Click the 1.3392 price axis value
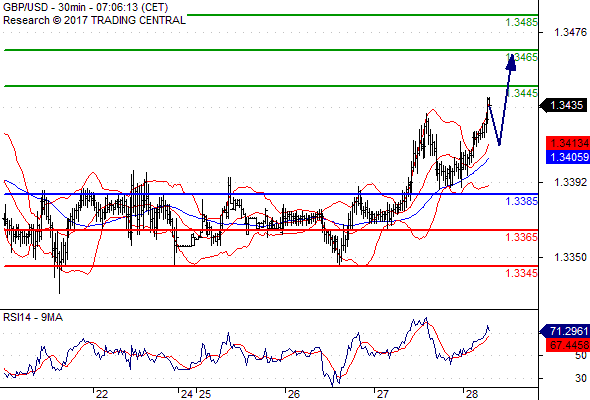 click(570, 182)
